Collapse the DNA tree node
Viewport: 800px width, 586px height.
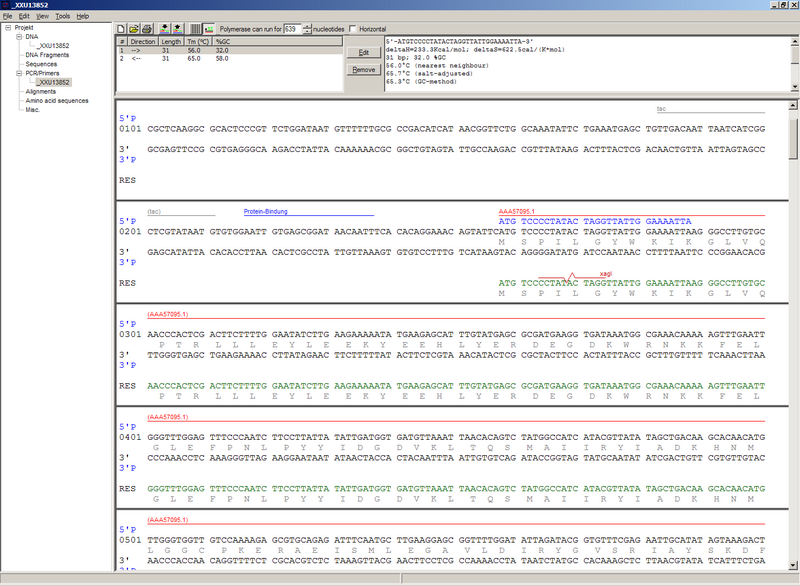[19, 37]
